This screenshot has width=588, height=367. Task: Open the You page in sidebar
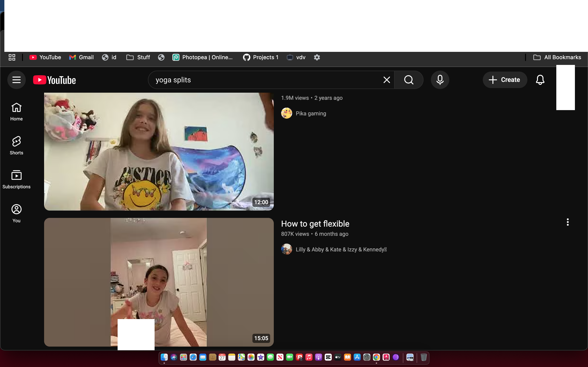(x=16, y=213)
